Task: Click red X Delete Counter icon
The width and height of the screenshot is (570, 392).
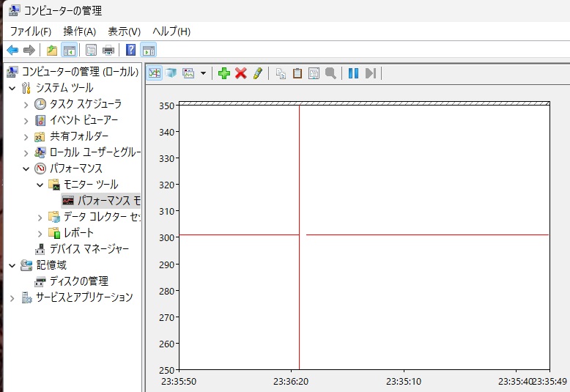Action: point(240,73)
